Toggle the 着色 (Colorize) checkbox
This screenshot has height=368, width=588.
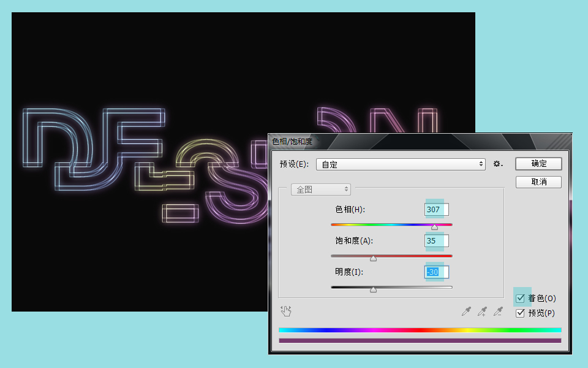[x=520, y=299]
